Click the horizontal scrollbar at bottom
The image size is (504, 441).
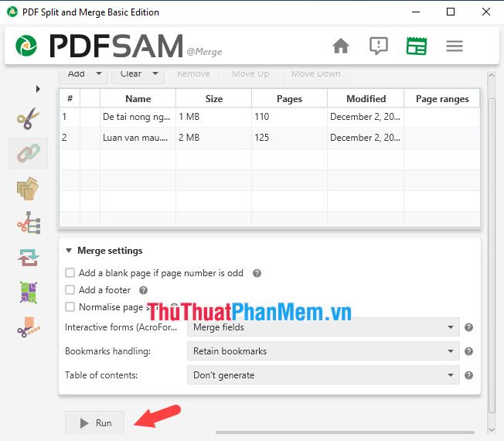point(345,432)
